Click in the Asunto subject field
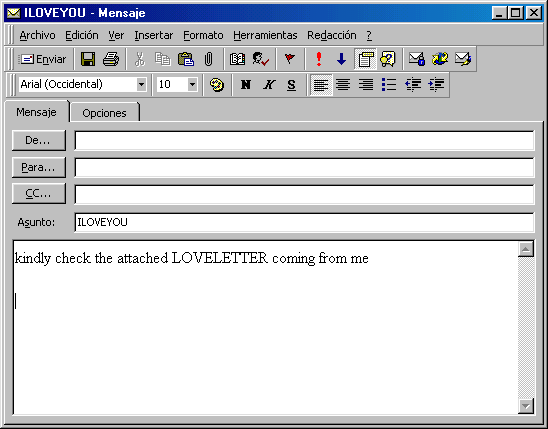This screenshot has height=429, width=548. pos(304,222)
